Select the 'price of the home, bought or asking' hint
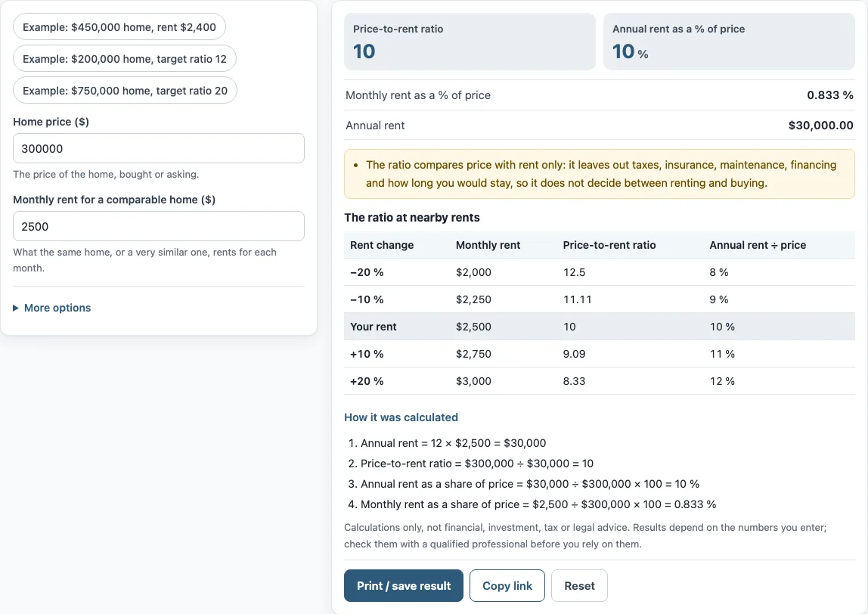 coord(106,175)
